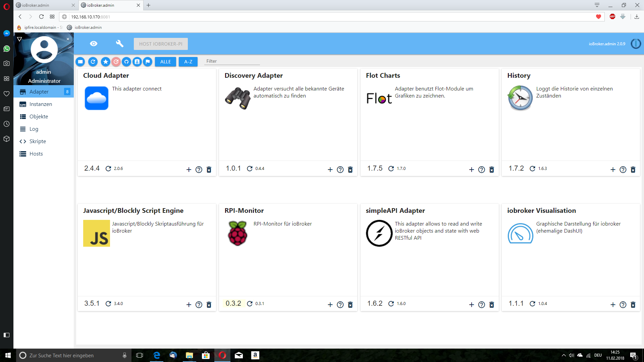The height and width of the screenshot is (362, 644).
Task: Open help for the History adapter
Action: pyautogui.click(x=623, y=170)
